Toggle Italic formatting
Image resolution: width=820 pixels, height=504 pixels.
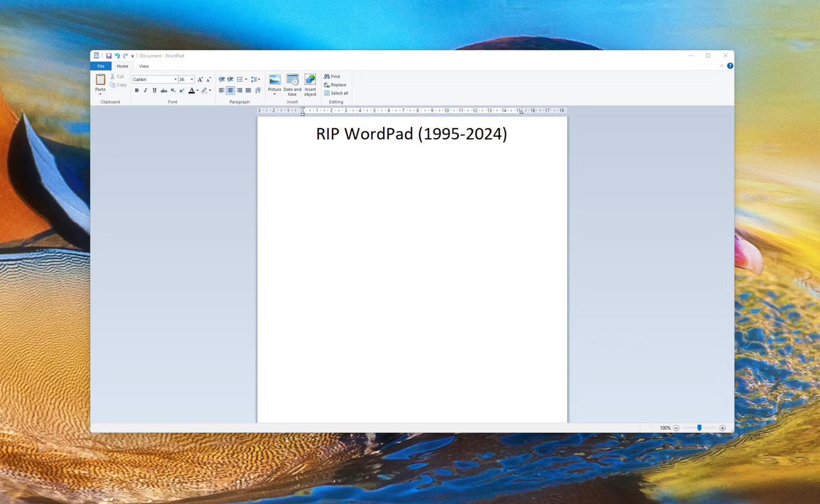(146, 90)
